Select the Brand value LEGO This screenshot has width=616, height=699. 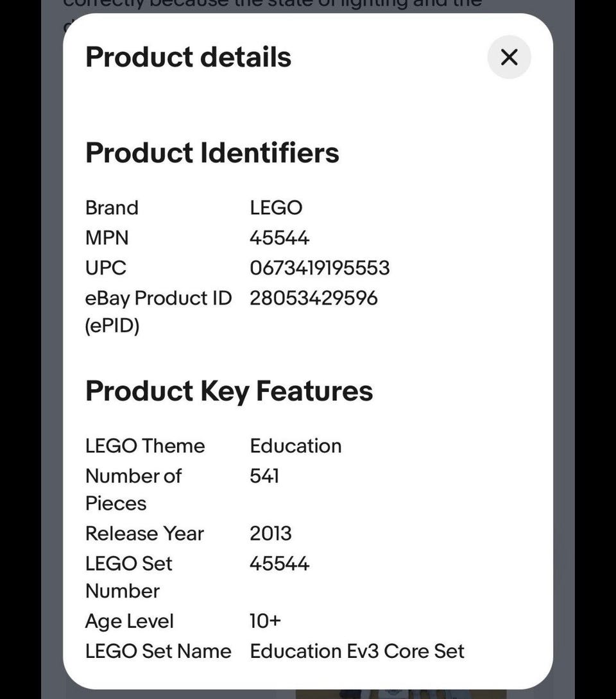pos(276,208)
